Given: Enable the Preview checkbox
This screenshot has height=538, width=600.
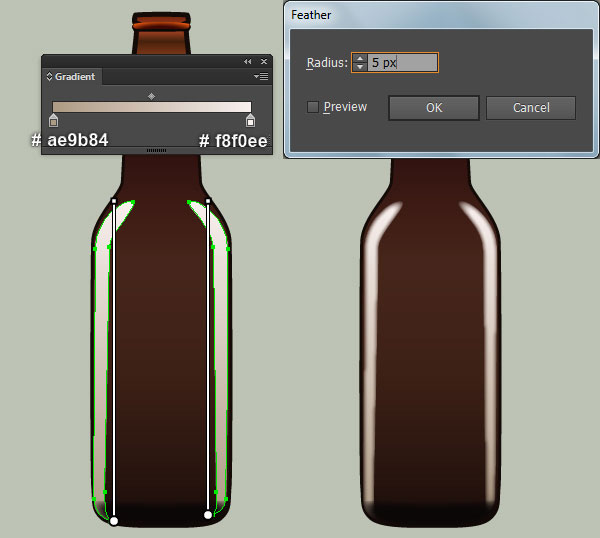Looking at the screenshot, I should [313, 107].
